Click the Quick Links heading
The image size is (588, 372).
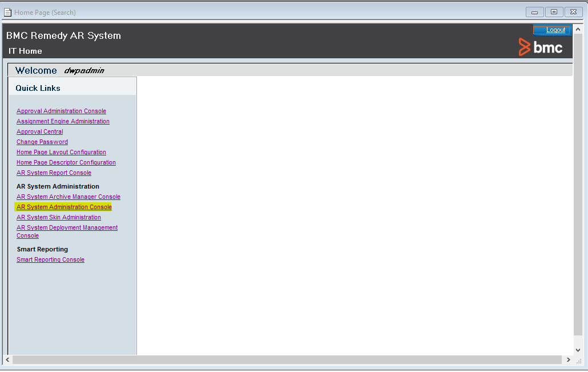[38, 88]
